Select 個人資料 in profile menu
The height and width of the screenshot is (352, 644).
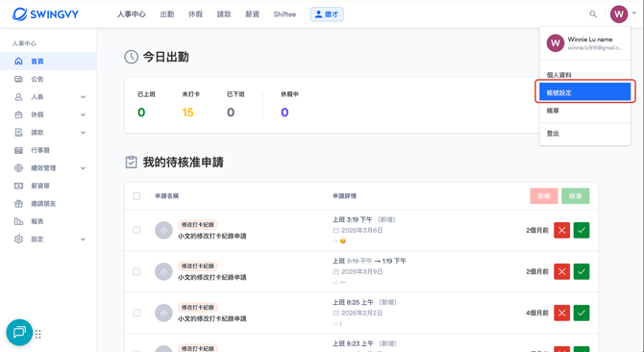[584, 75]
